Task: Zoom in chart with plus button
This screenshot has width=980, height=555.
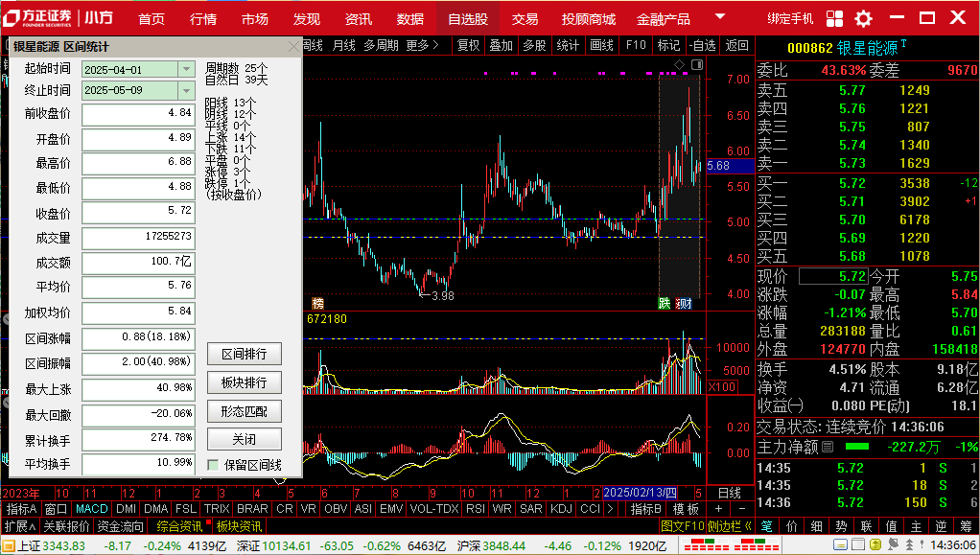Action: (719, 509)
